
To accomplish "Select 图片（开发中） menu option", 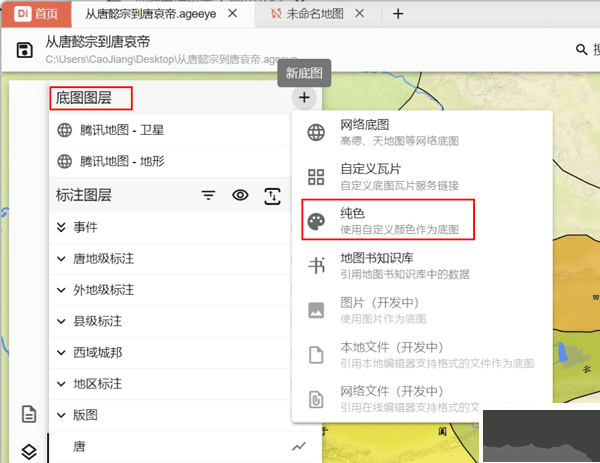I will click(x=422, y=310).
